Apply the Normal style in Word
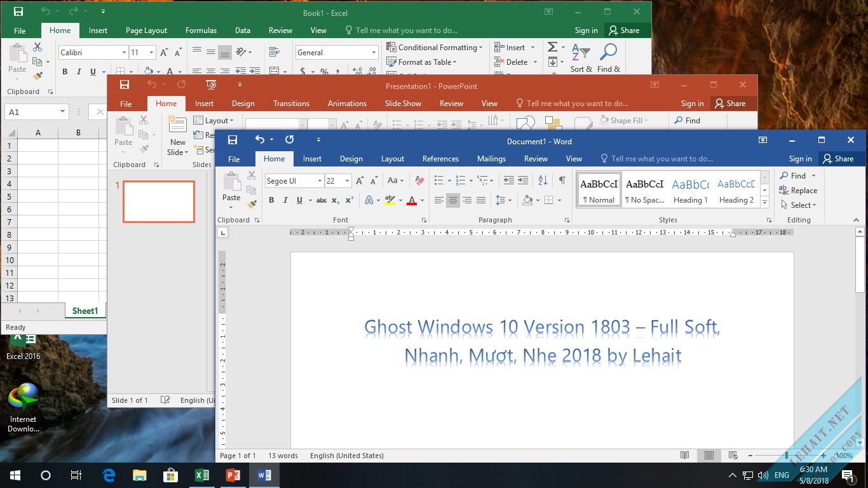The image size is (868, 488). 599,190
